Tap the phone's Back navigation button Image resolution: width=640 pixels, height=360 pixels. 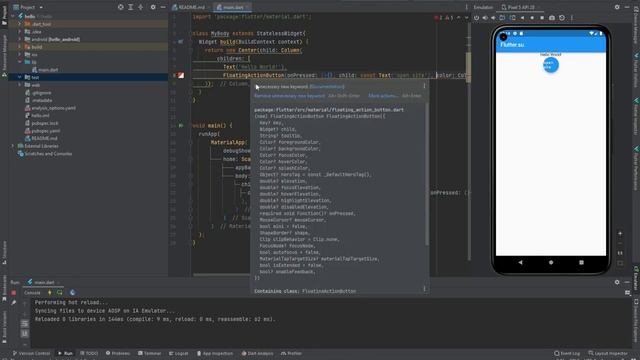[520, 262]
